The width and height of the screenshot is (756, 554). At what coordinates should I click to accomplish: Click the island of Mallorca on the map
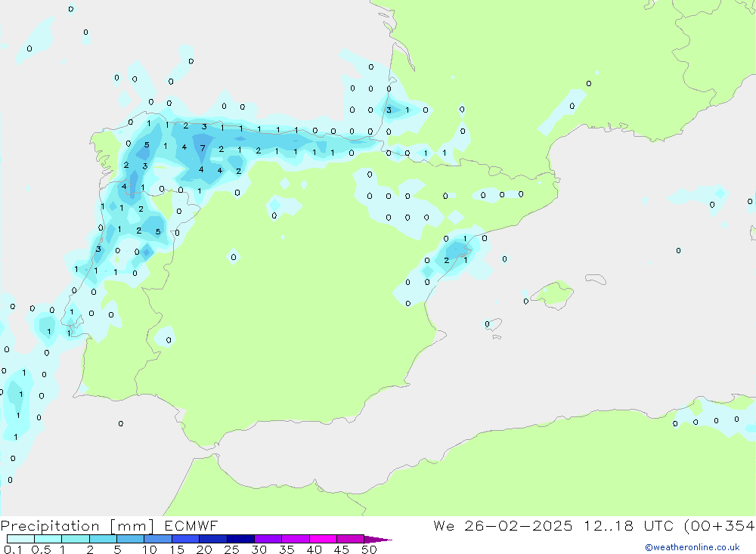click(554, 293)
